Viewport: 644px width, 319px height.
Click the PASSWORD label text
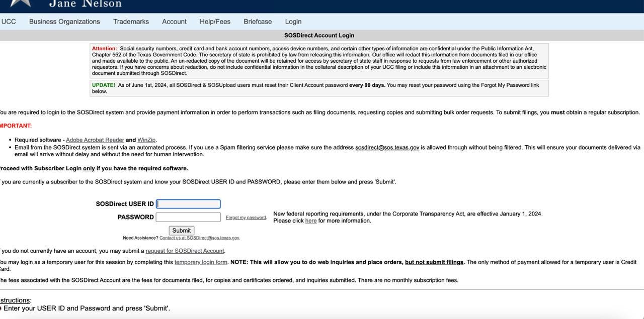(x=135, y=217)
